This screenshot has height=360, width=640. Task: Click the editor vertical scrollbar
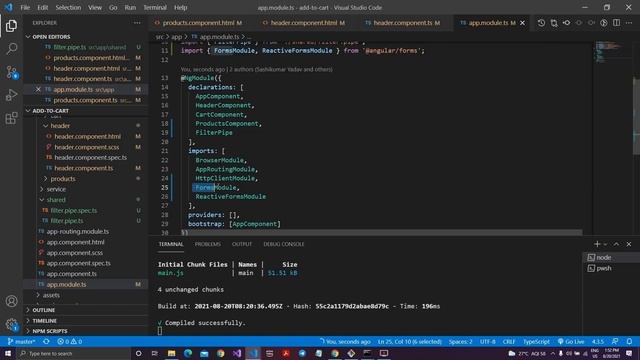coord(636,116)
